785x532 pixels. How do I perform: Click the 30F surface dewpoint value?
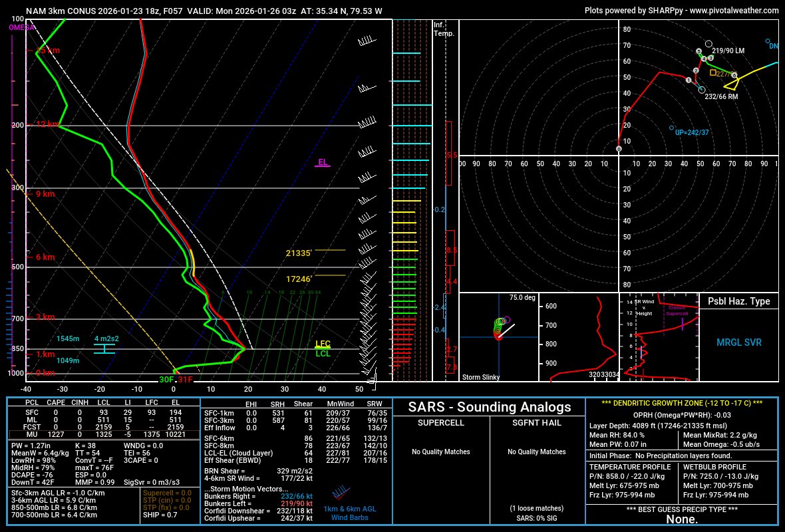pos(166,380)
